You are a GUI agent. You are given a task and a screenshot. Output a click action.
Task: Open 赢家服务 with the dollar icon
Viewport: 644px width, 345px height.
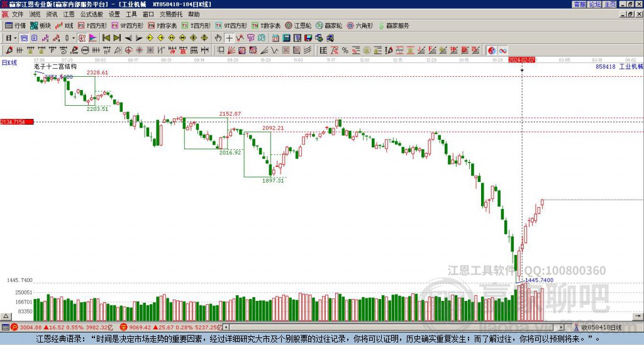(x=394, y=25)
